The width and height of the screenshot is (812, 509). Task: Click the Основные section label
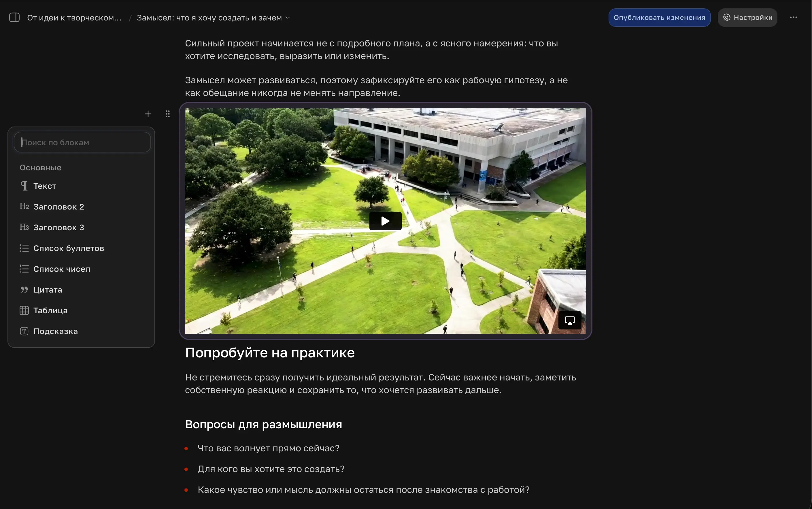coord(40,168)
